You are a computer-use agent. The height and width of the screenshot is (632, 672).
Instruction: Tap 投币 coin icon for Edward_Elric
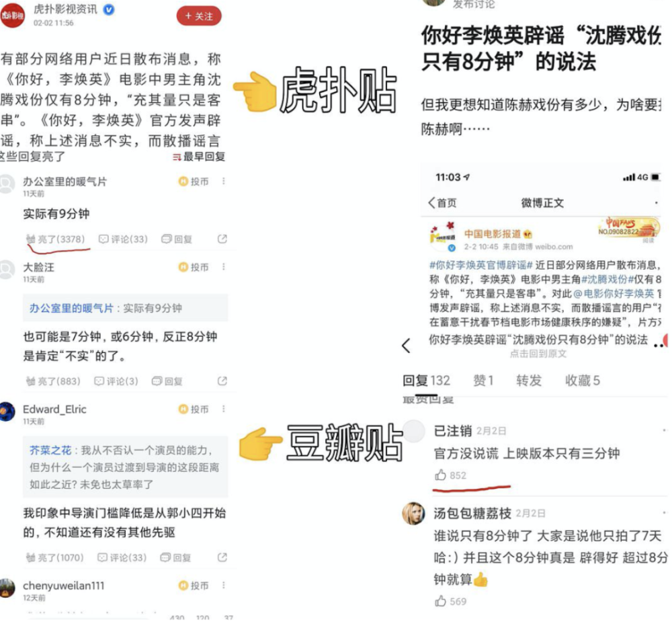(x=194, y=409)
